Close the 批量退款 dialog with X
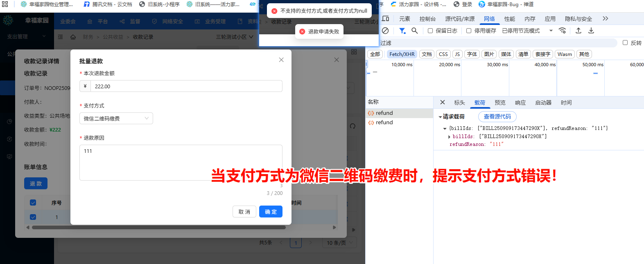Viewport: 644px width, 264px height. (281, 60)
